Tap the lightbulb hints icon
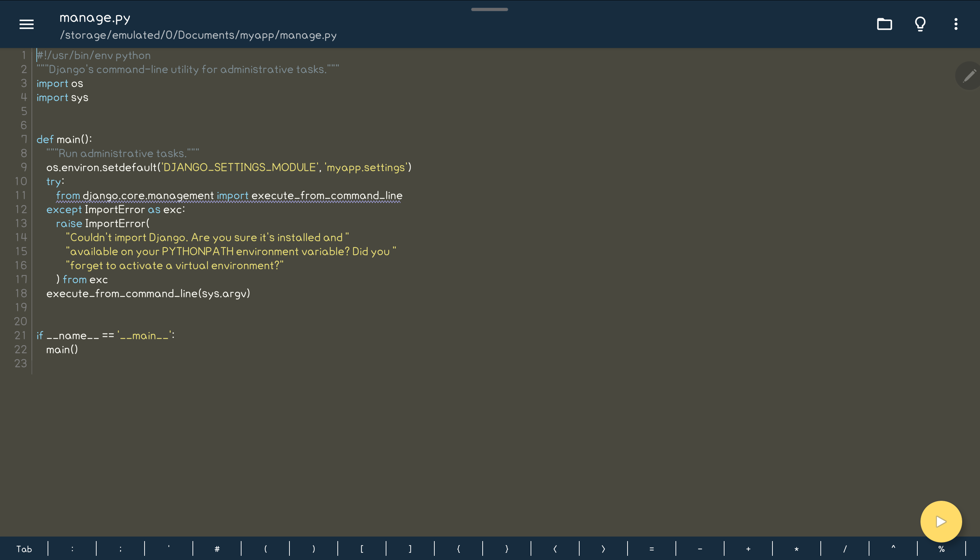Image resolution: width=980 pixels, height=560 pixels. [x=920, y=24]
